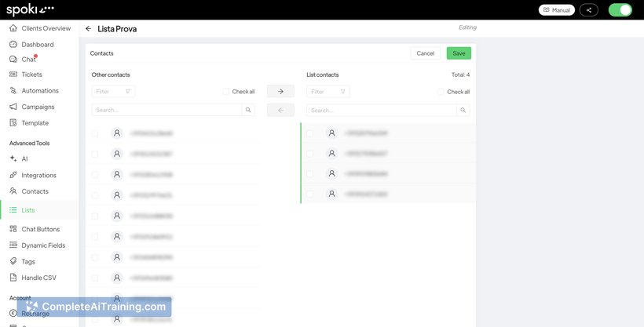This screenshot has height=327, width=644.
Task: Open Handle CSV in the sidebar
Action: pos(38,278)
